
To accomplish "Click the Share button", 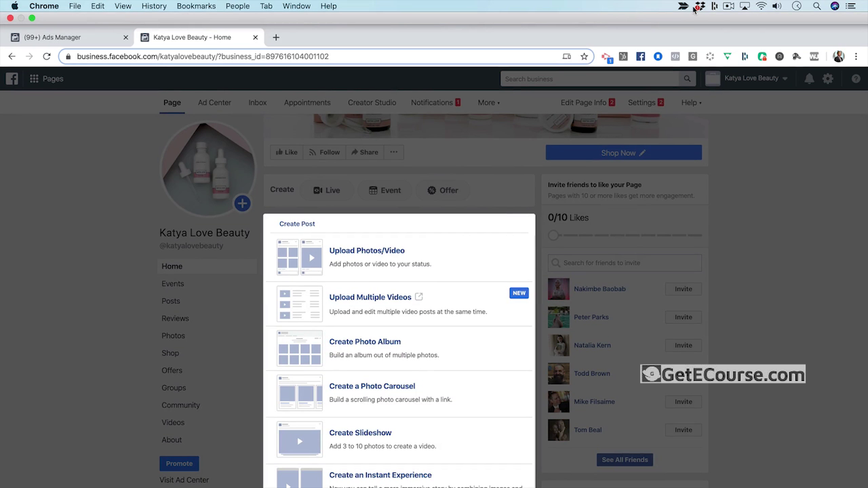I will point(364,152).
